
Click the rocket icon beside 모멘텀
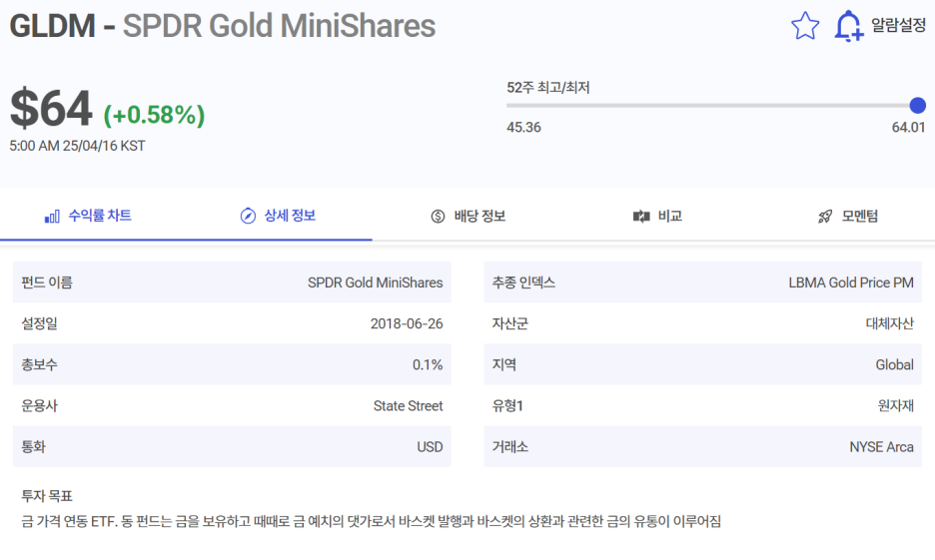tap(825, 217)
